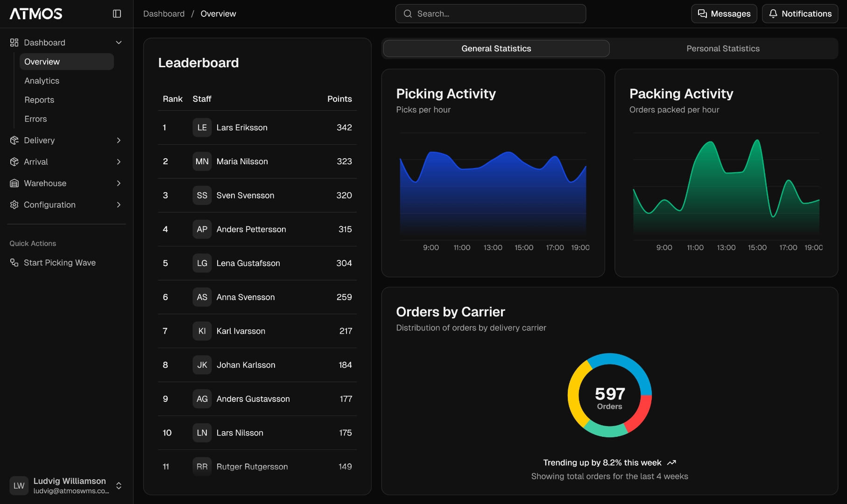Expand the Warehouse submenu chevron
847x504 pixels.
pos(119,183)
